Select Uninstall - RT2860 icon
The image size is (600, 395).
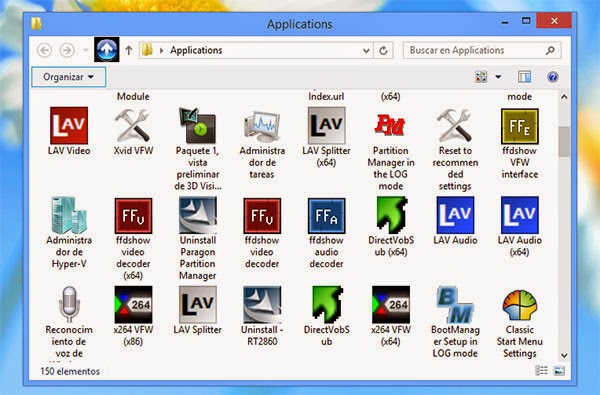tap(262, 305)
